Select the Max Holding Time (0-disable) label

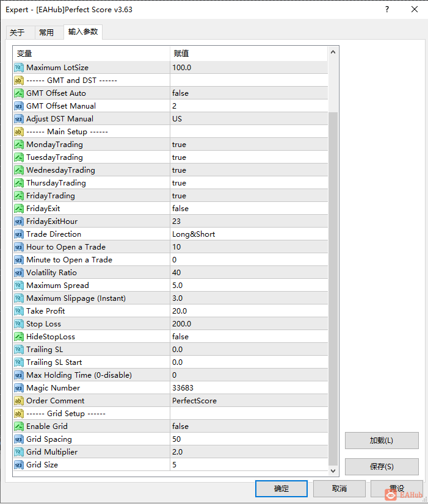pyautogui.click(x=79, y=375)
